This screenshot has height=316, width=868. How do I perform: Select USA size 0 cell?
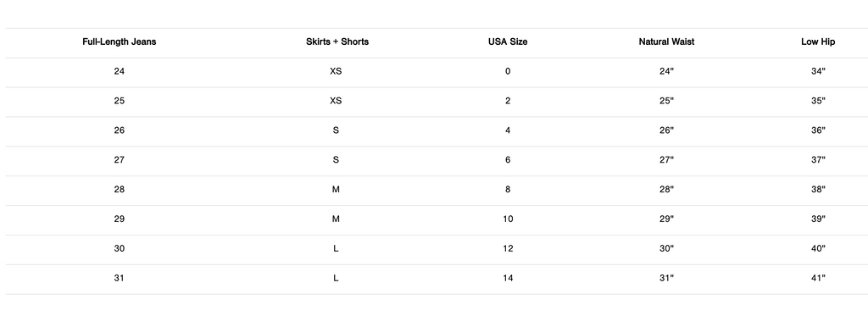[x=508, y=71]
